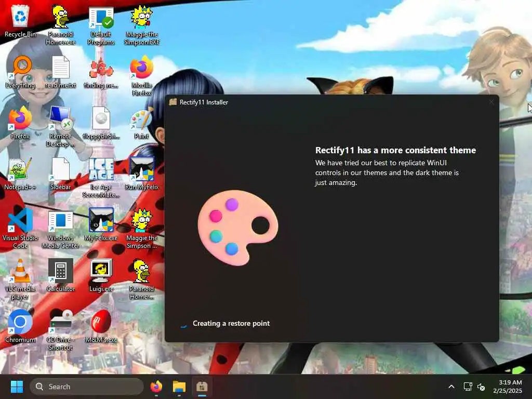The height and width of the screenshot is (399, 532).
Task: Open the Remote Desktop shortcut
Action: click(x=60, y=127)
